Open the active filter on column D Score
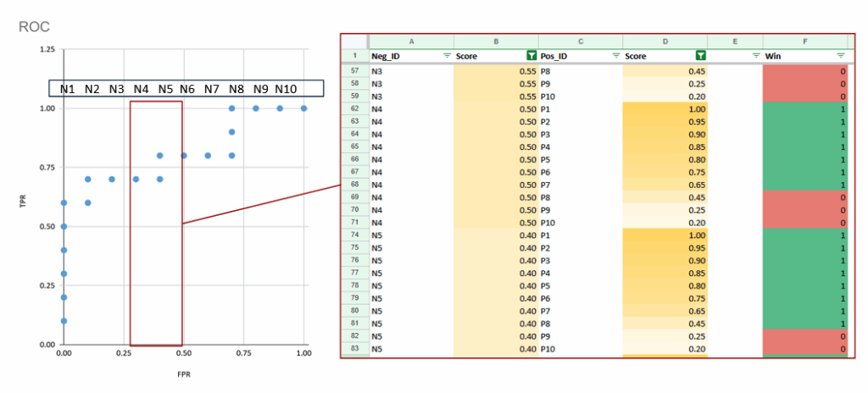The width and height of the screenshot is (868, 393). click(701, 55)
